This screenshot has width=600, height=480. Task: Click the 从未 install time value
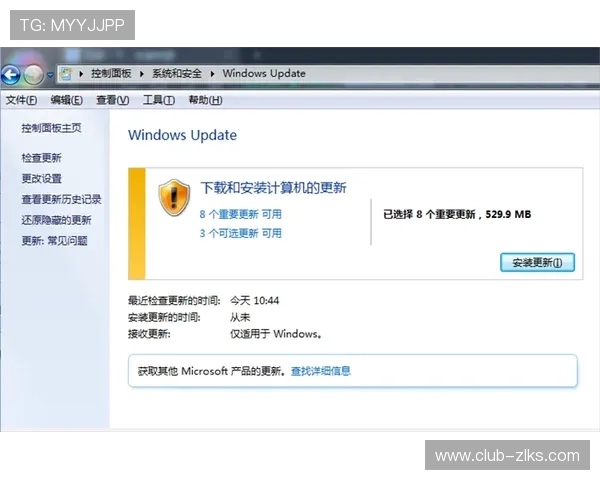tap(240, 317)
